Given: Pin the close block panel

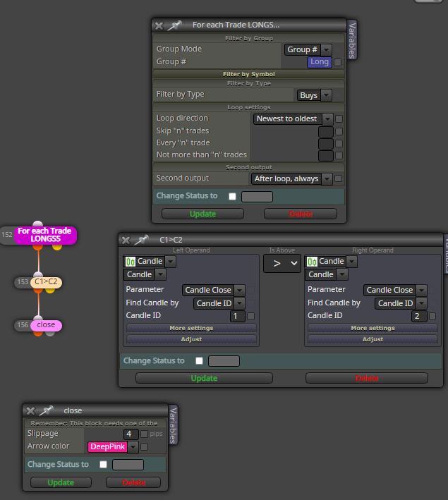Looking at the screenshot, I should point(46,410).
